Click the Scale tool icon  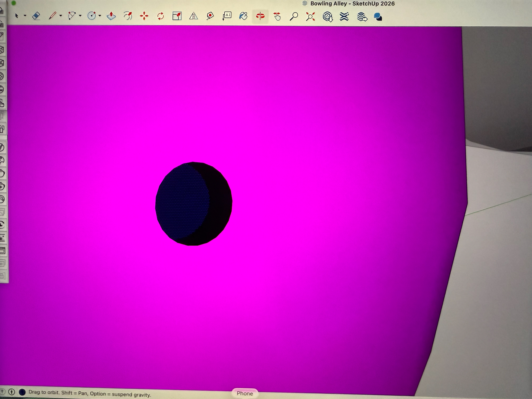[x=177, y=16]
